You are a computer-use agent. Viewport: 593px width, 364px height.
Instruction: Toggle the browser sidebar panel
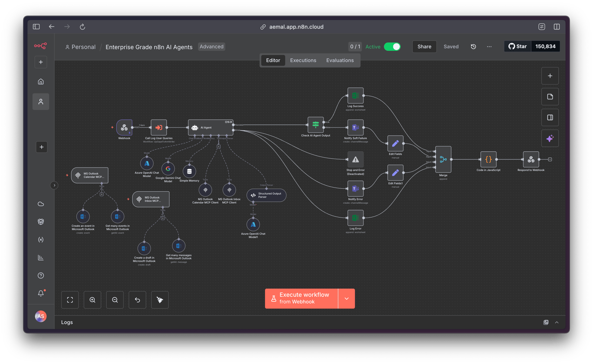[x=36, y=27]
